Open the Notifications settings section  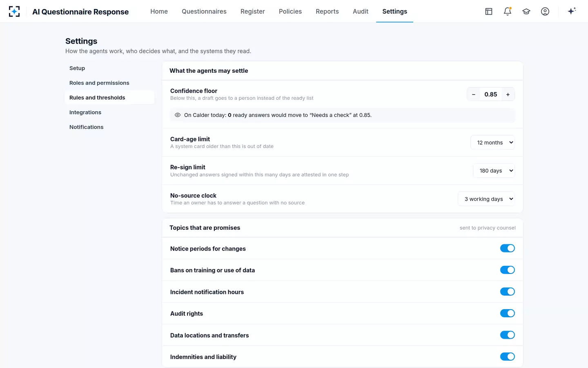point(109,127)
